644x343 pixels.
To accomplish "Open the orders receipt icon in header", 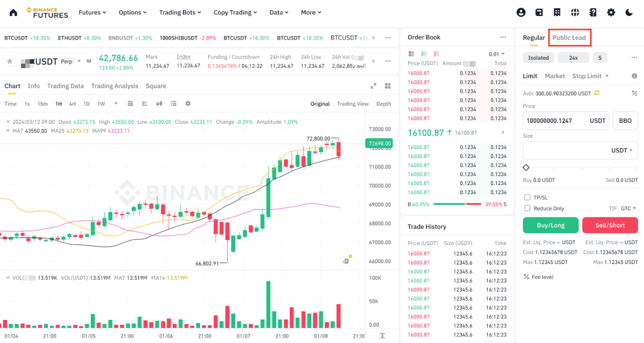I will (x=557, y=12).
